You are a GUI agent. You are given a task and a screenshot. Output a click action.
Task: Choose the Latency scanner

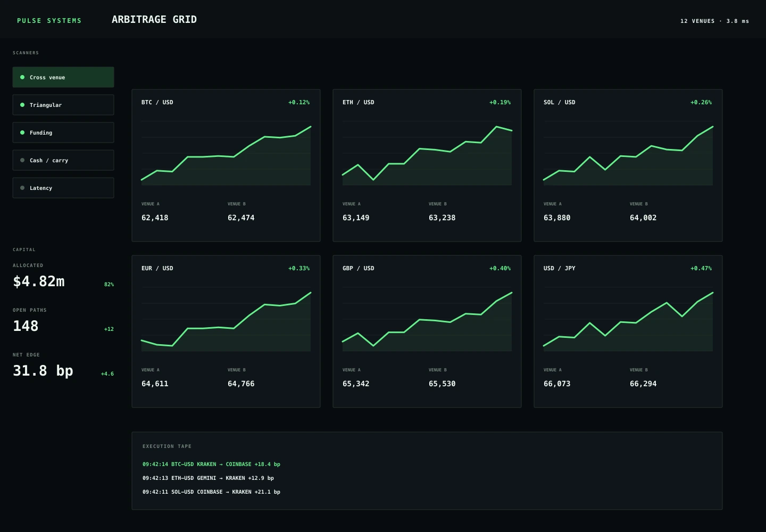tap(63, 188)
